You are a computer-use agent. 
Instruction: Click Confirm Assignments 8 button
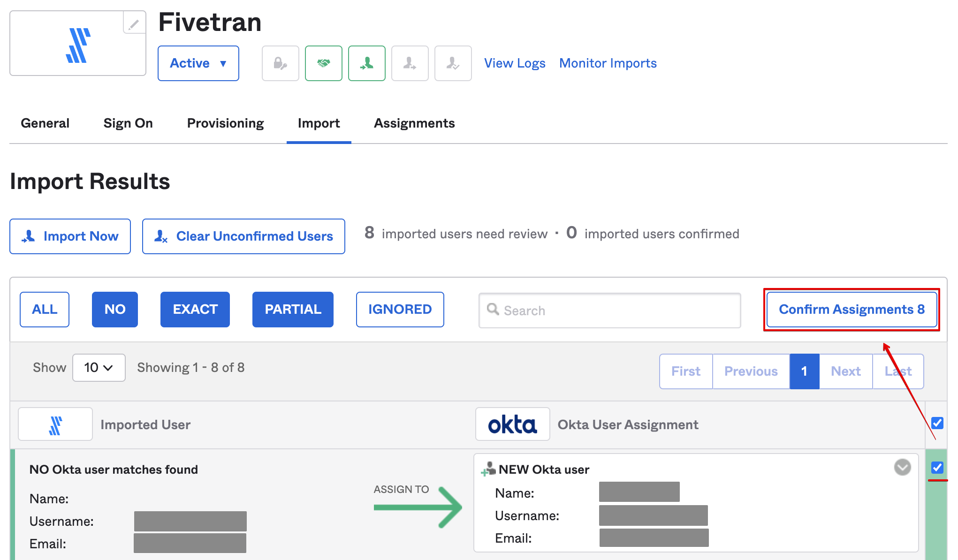tap(852, 310)
